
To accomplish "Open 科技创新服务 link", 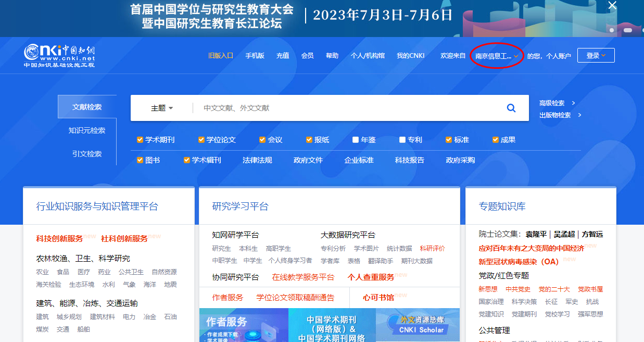I will (59, 238).
